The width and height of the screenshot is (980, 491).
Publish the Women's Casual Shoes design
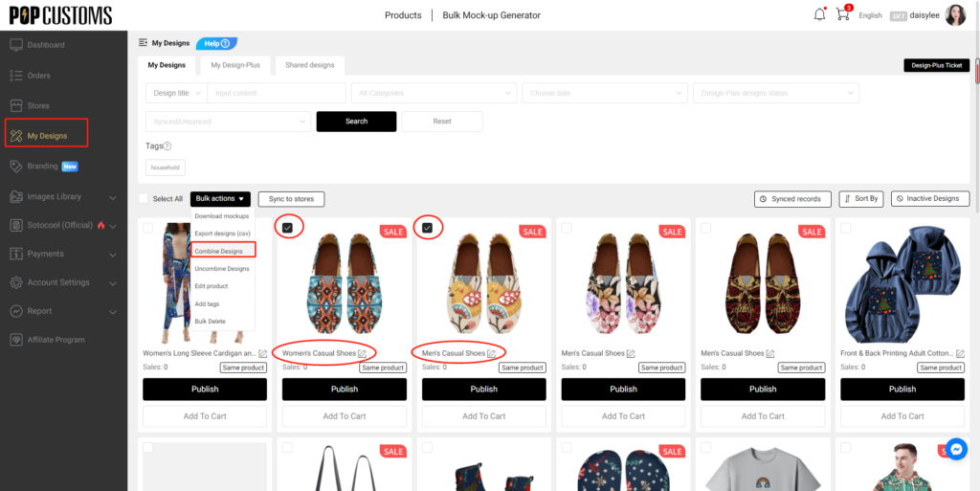(x=345, y=390)
